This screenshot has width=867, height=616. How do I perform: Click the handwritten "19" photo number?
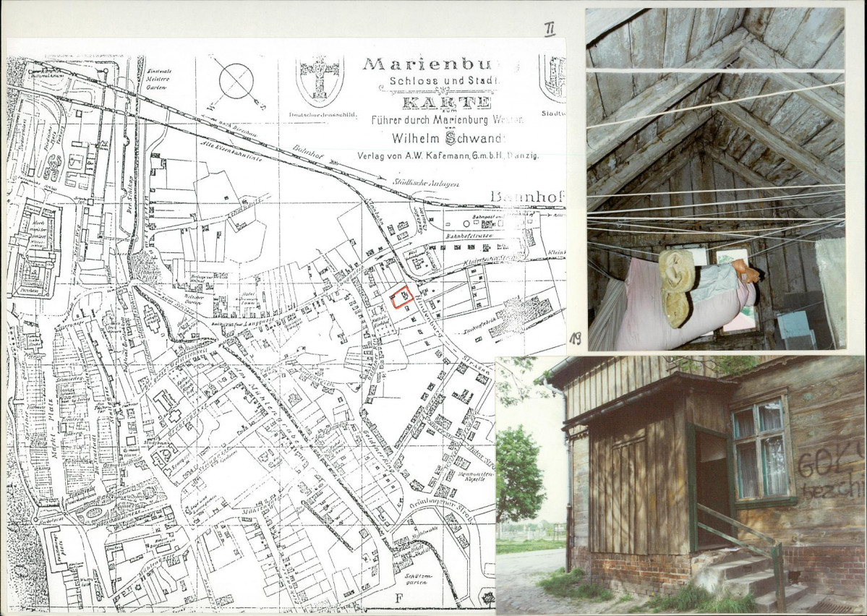[x=576, y=338]
